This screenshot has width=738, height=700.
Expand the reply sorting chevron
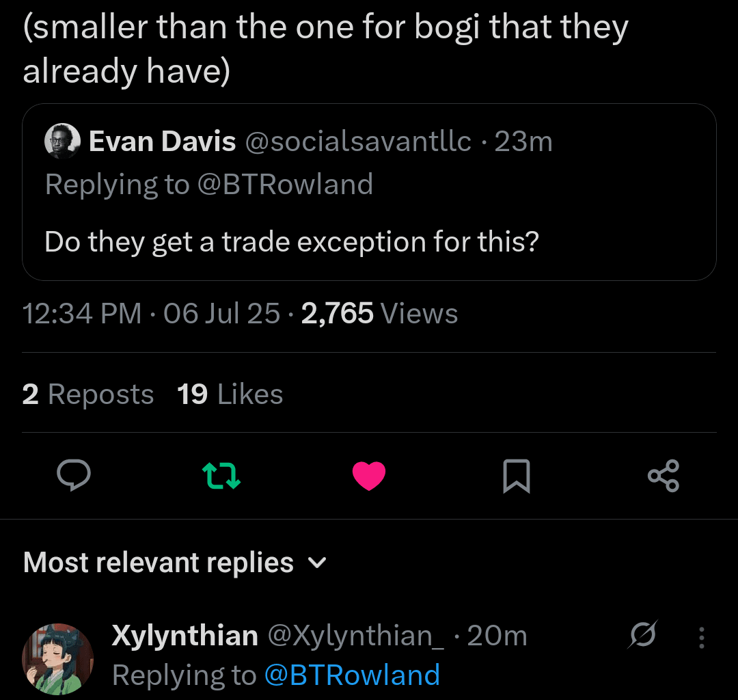(316, 563)
